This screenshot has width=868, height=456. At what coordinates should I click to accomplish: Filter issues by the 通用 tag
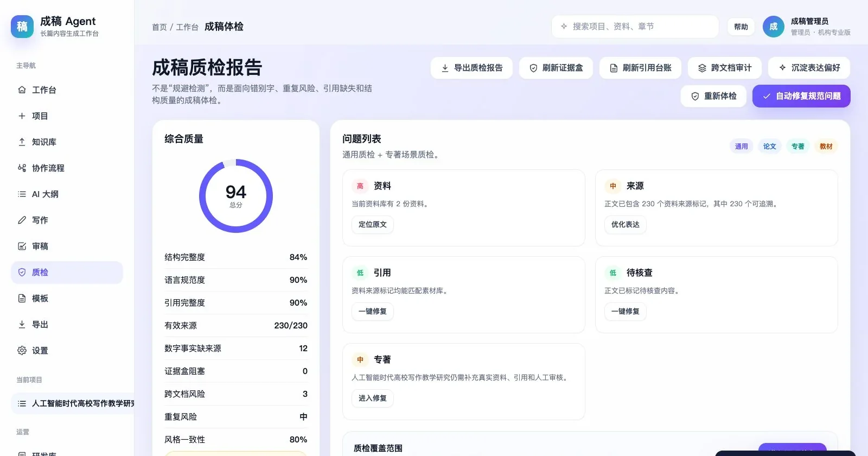741,146
